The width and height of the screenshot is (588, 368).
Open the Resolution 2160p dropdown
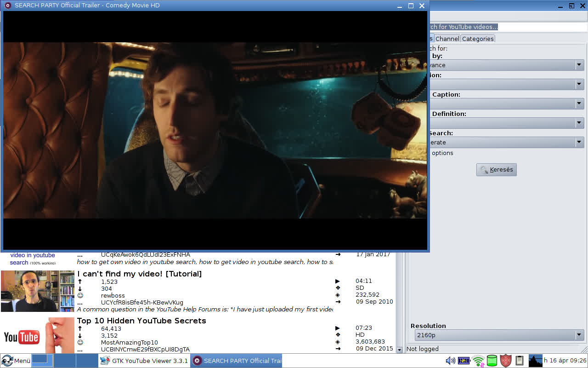point(499,335)
